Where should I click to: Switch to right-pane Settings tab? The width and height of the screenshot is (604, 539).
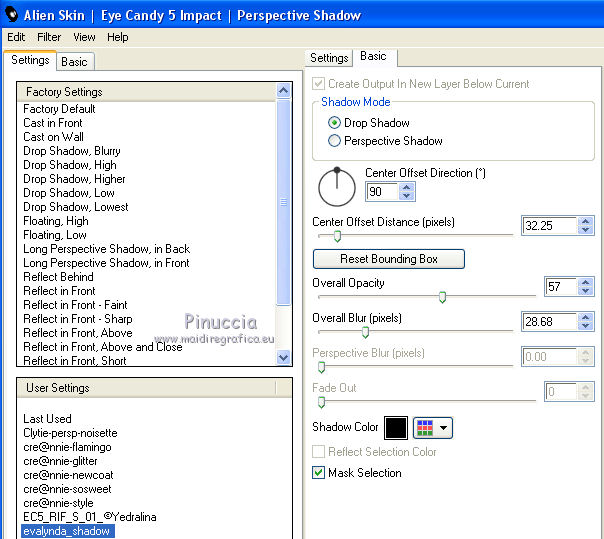329,58
